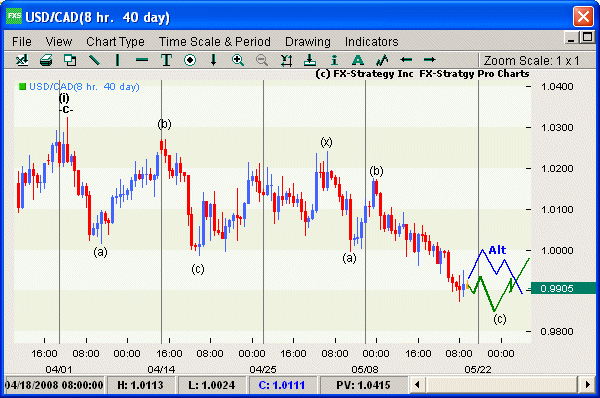The width and height of the screenshot is (600, 398).
Task: Open the Drawing menu
Action: coord(308,41)
